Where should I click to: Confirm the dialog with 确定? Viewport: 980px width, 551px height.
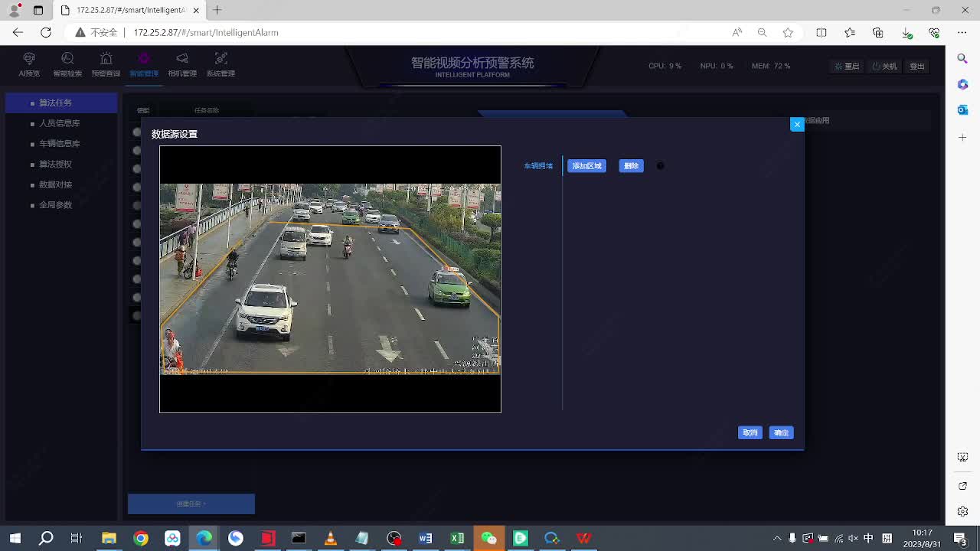click(x=781, y=433)
